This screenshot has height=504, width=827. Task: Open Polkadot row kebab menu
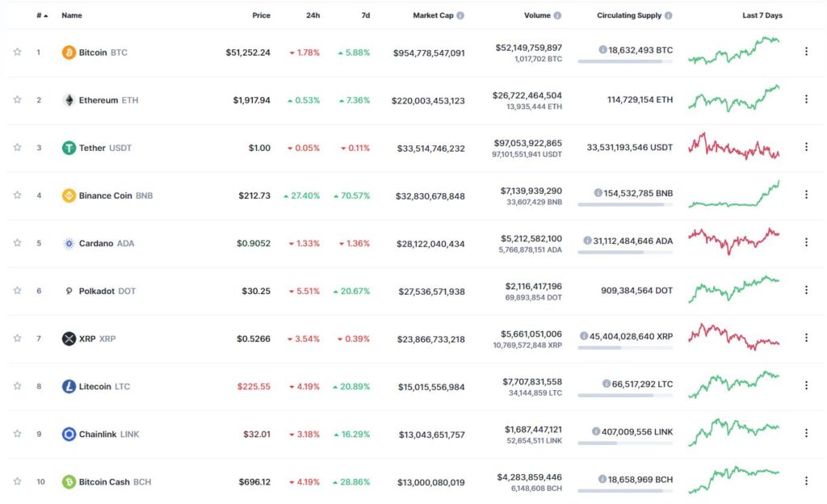806,290
